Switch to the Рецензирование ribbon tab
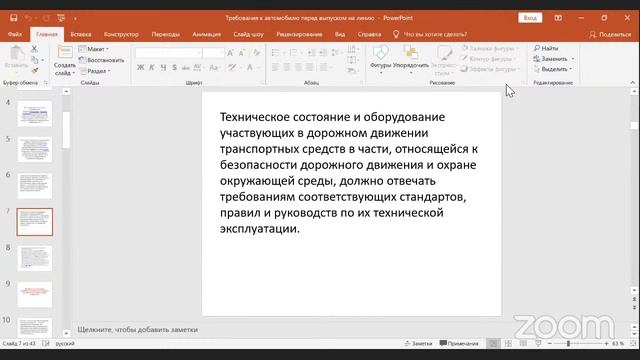The image size is (640, 360). pos(299,34)
